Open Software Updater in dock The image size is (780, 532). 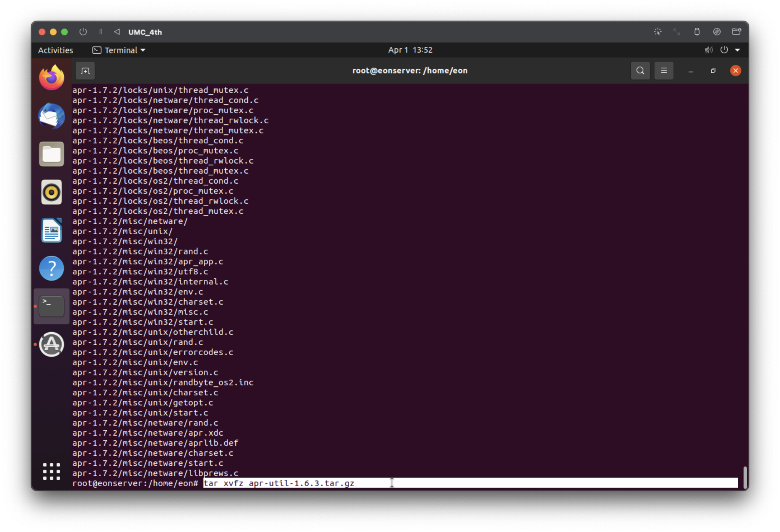pyautogui.click(x=51, y=344)
